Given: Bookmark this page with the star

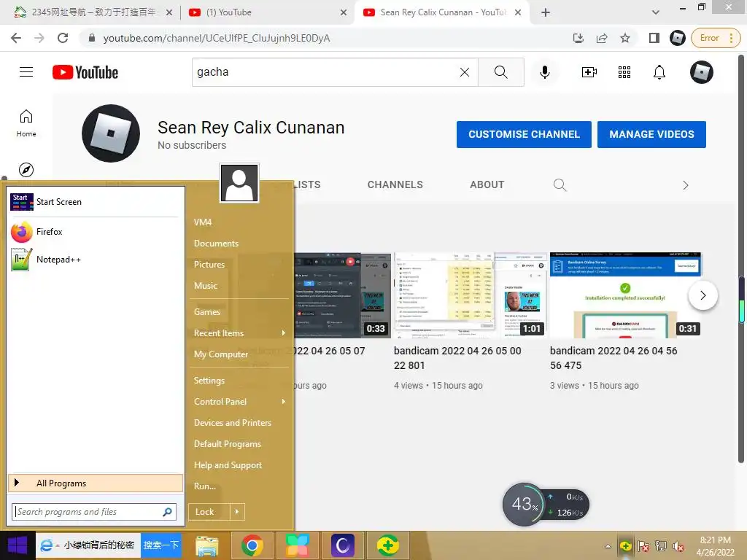Looking at the screenshot, I should (625, 38).
